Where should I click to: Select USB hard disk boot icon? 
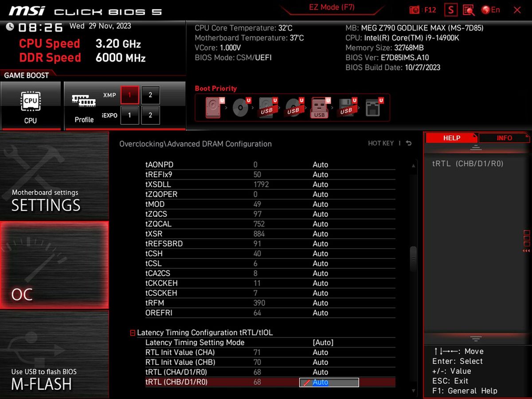coord(266,107)
